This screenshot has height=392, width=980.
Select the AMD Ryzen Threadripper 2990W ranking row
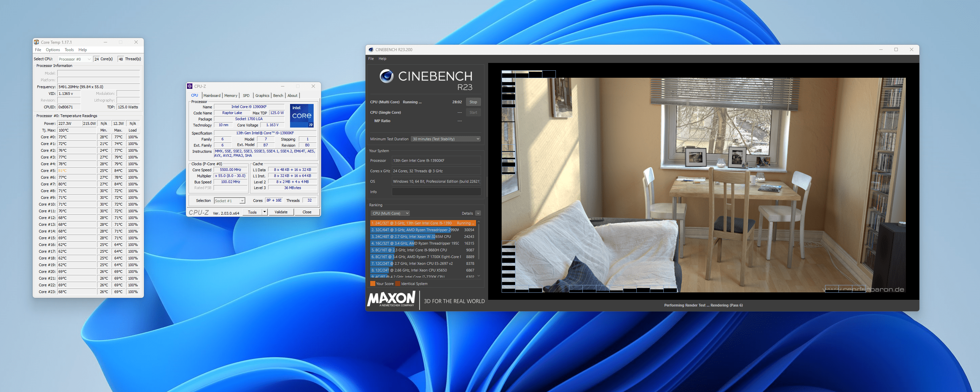click(x=423, y=230)
